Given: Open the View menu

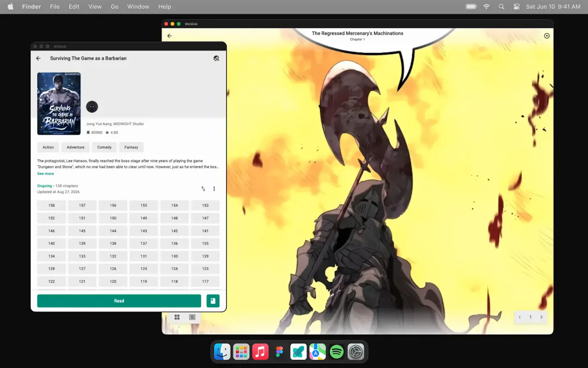Looking at the screenshot, I should click(95, 7).
